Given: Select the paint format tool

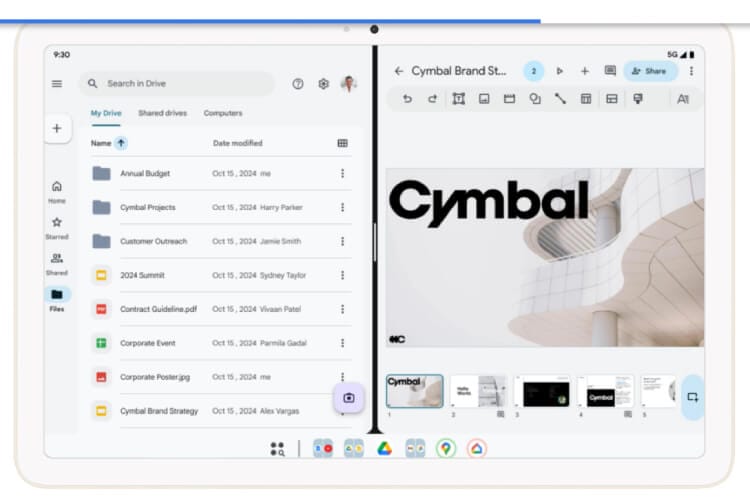Looking at the screenshot, I should 638,99.
